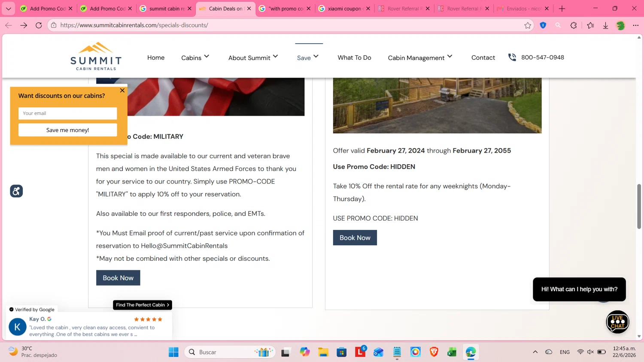Close the discount email popup
The height and width of the screenshot is (362, 644).
click(122, 90)
